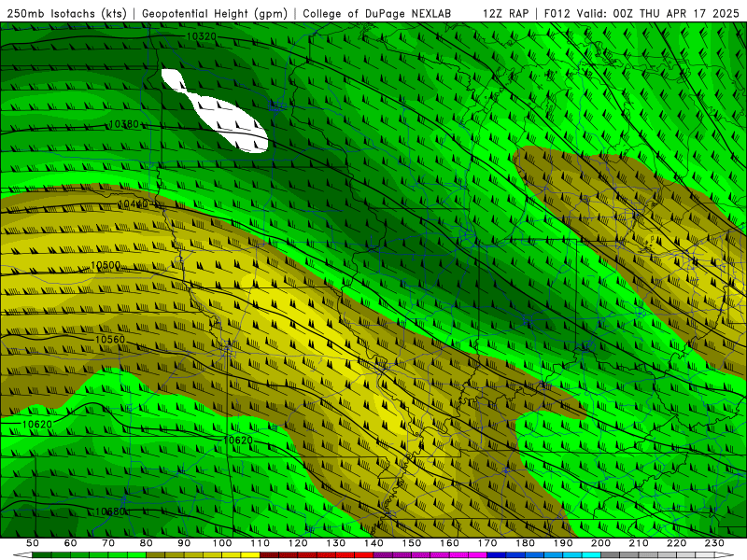Click the bright red colorbar segment before 140

pyautogui.click(x=364, y=555)
